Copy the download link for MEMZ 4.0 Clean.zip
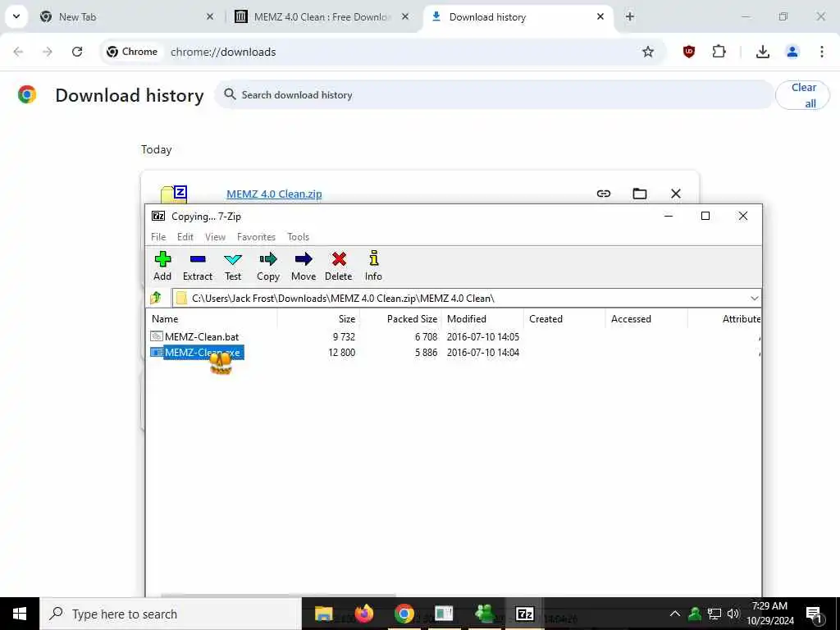Viewport: 840px width, 630px height. (604, 194)
